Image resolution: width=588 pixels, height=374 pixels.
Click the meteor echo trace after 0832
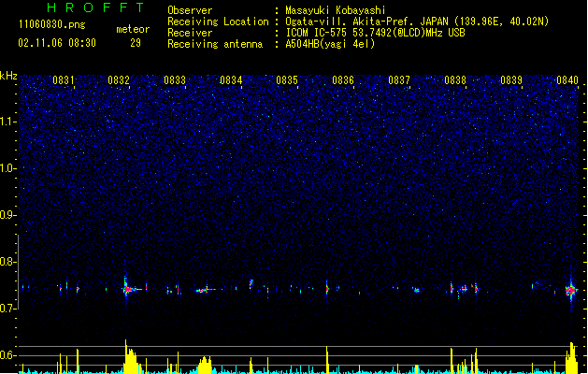[132, 288]
